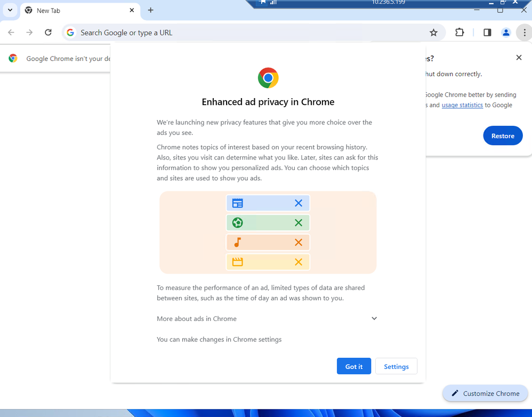Close the New Tab tab
Image resolution: width=532 pixels, height=417 pixels.
[x=132, y=10]
